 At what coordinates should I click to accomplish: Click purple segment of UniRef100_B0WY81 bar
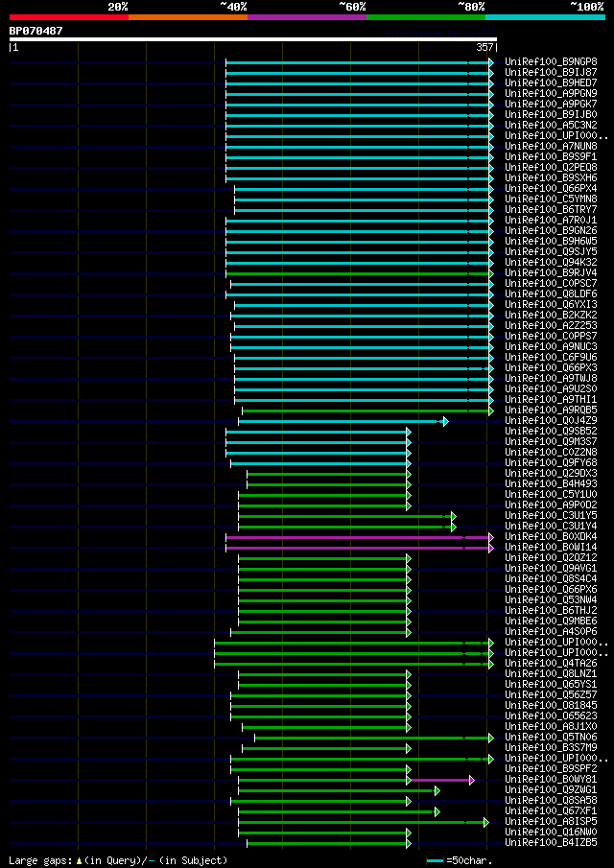click(440, 781)
